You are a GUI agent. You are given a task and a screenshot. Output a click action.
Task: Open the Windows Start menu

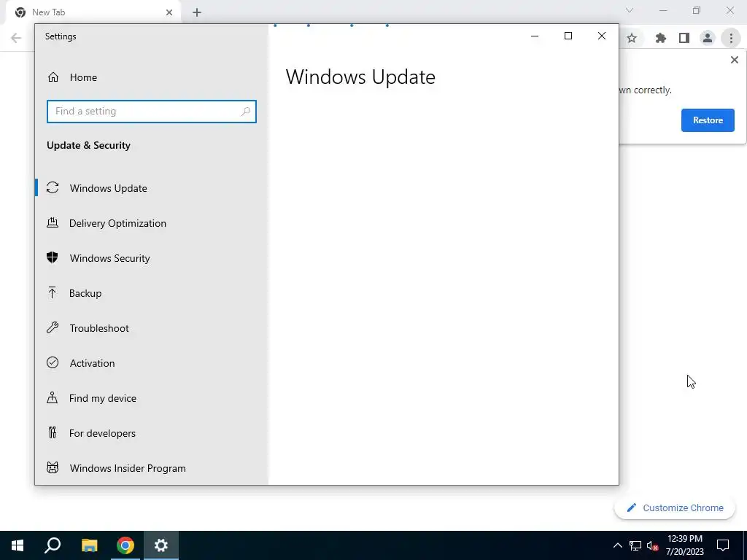18,545
